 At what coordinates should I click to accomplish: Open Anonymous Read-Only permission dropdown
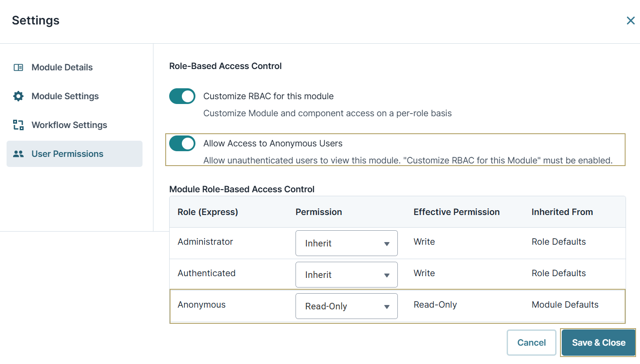[347, 306]
